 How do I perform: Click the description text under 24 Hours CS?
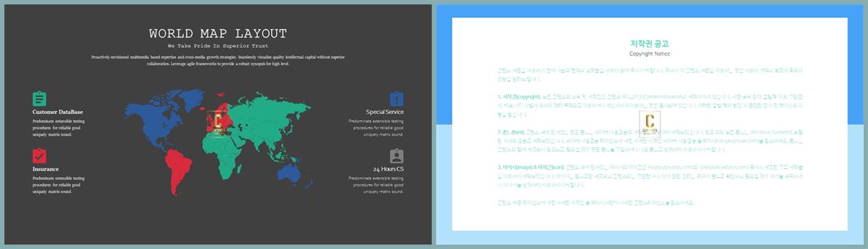point(376,185)
